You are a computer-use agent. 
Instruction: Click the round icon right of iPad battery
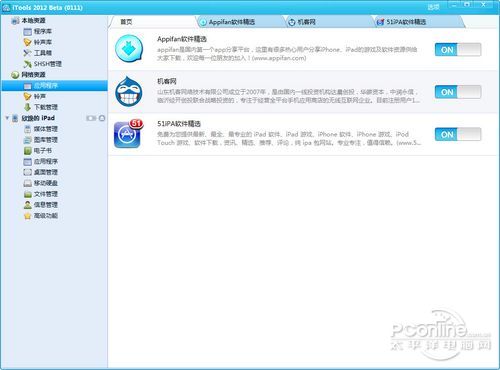102,118
